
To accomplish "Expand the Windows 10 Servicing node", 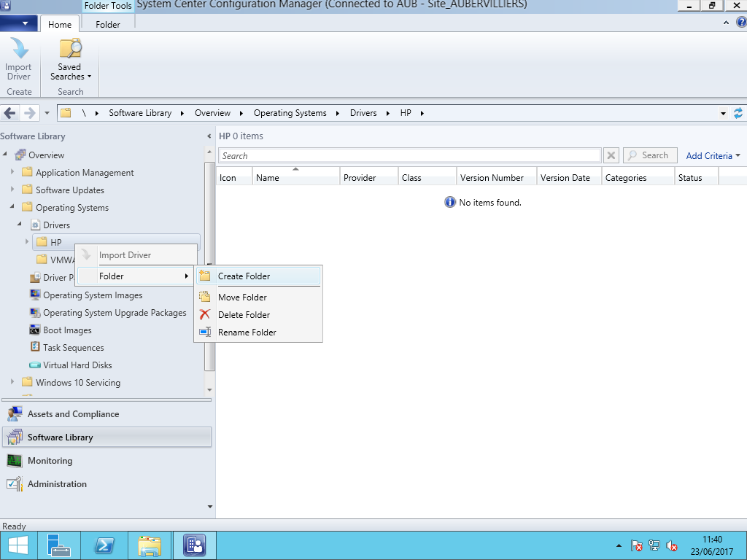I will (12, 382).
